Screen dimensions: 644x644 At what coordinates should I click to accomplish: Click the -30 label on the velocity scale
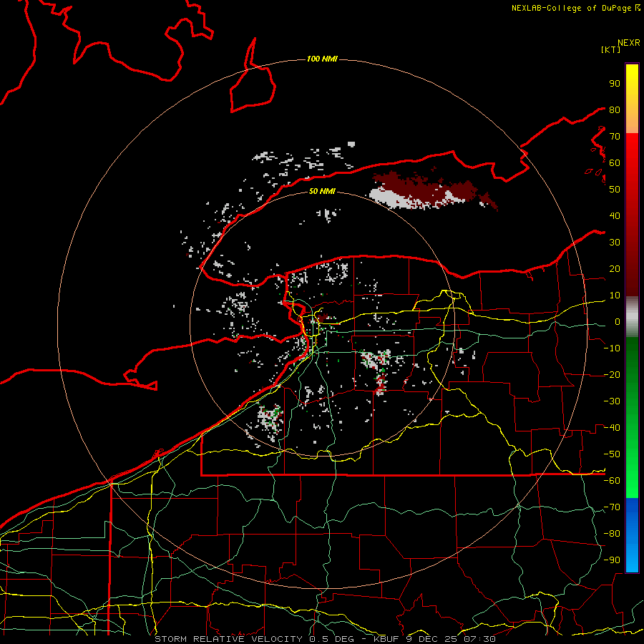[x=612, y=401]
